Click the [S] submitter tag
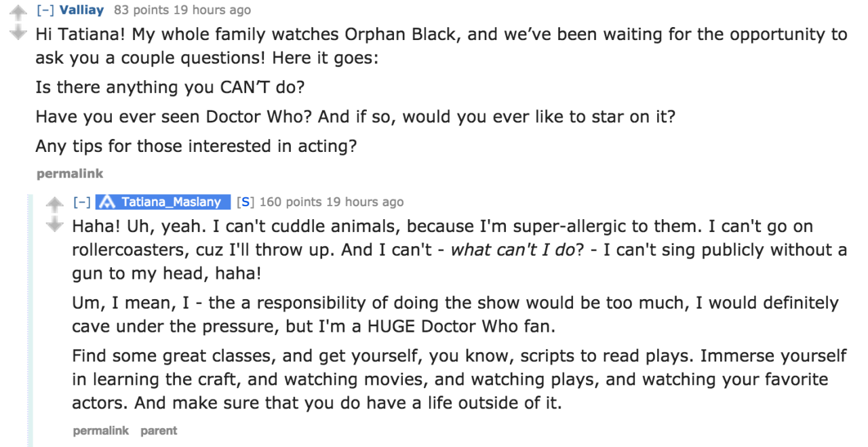This screenshot has width=868, height=447. click(x=245, y=202)
